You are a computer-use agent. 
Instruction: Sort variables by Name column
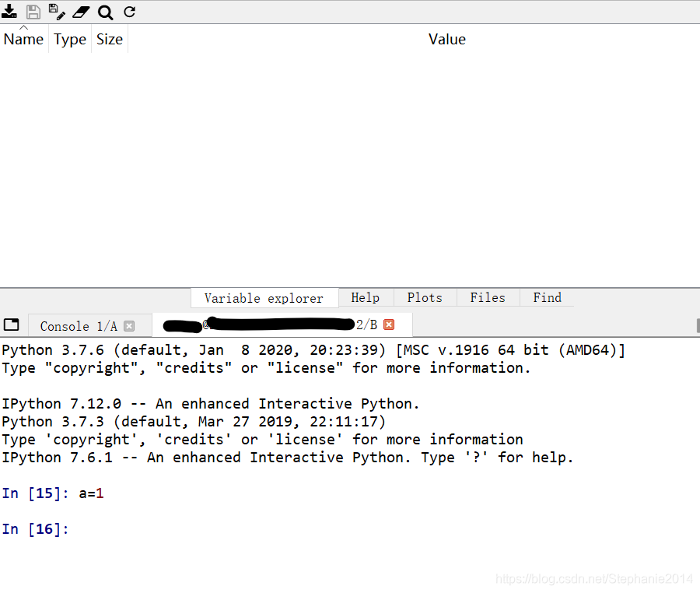(23, 39)
